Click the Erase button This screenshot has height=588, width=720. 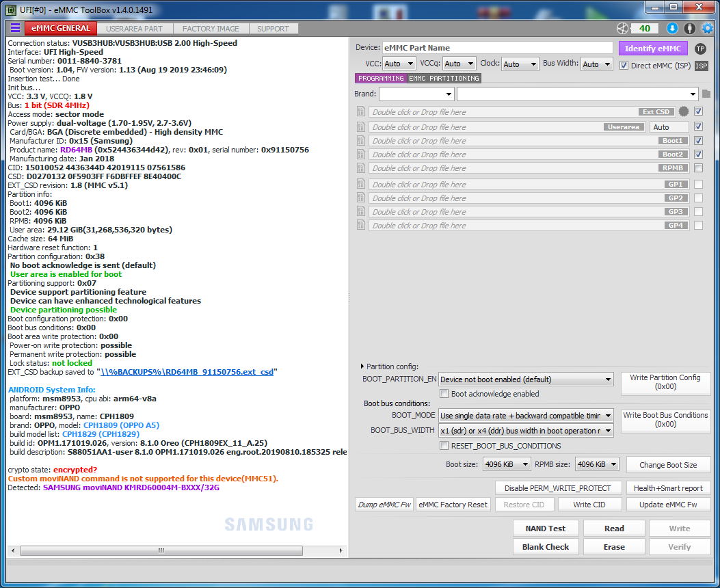pos(614,547)
